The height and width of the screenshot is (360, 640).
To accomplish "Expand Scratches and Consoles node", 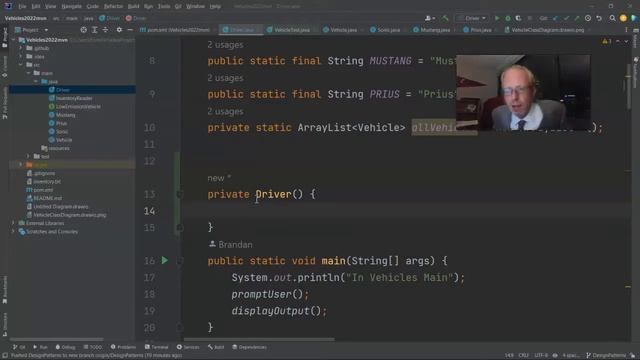I will 13,231.
